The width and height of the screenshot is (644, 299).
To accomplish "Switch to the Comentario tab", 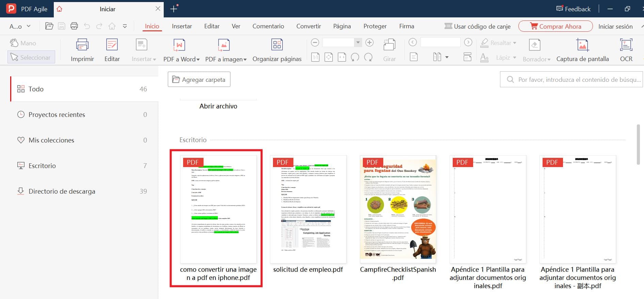I will [x=268, y=26].
